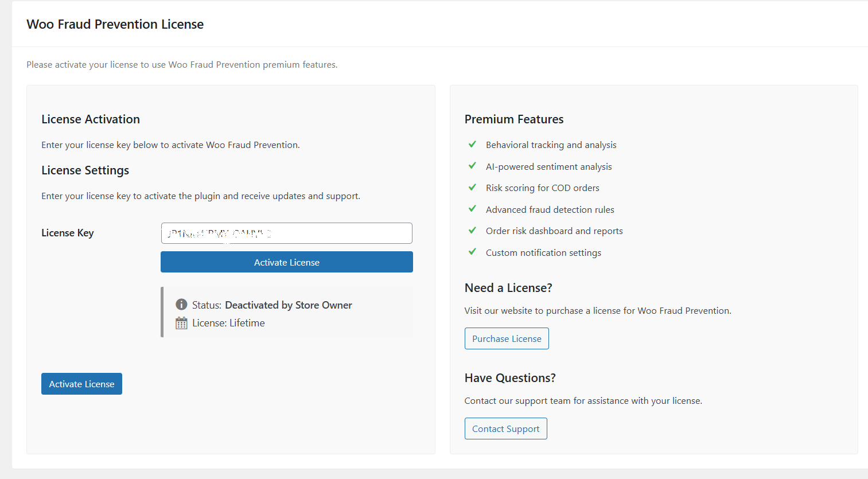This screenshot has height=479, width=868.
Task: Click the calendar icon beside License: Lifetime
Action: pos(181,322)
